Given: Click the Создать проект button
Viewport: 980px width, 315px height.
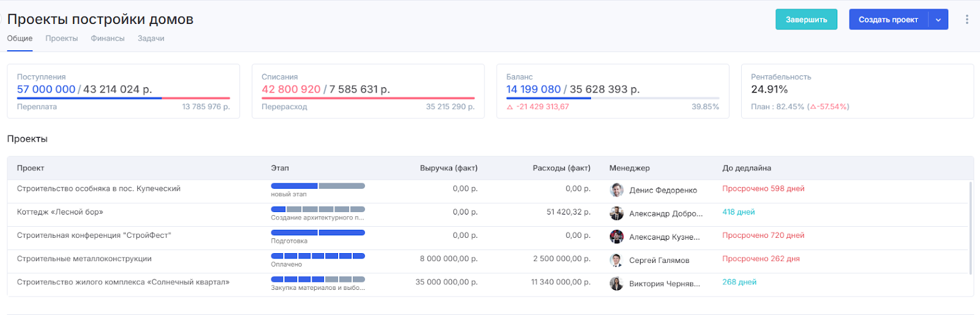Looking at the screenshot, I should (x=888, y=20).
